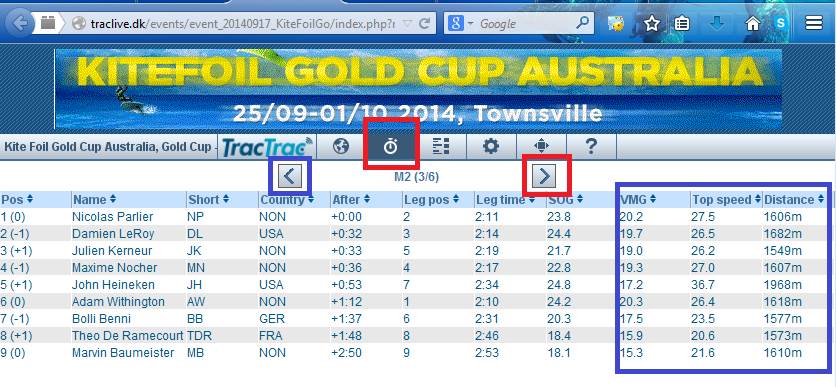Click the Kitefoil Gold Cup Australia banner
The image size is (836, 387).
[418, 90]
